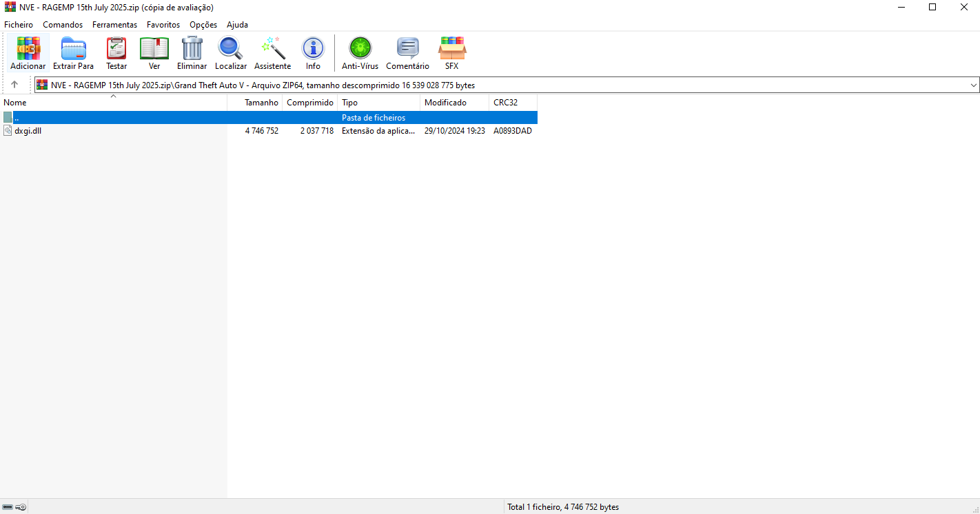Minimize the WinRAR window
Viewport: 980px width, 514px height.
tap(901, 7)
